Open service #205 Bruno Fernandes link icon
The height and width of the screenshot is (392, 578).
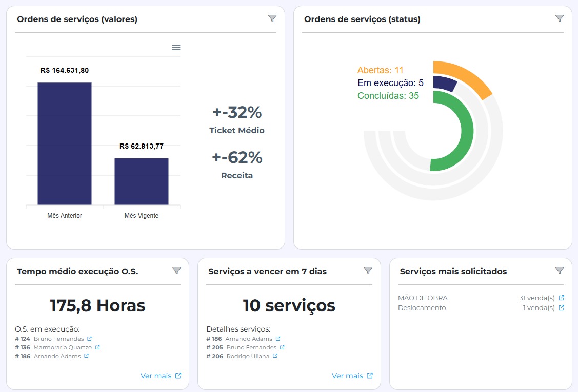pyautogui.click(x=282, y=347)
